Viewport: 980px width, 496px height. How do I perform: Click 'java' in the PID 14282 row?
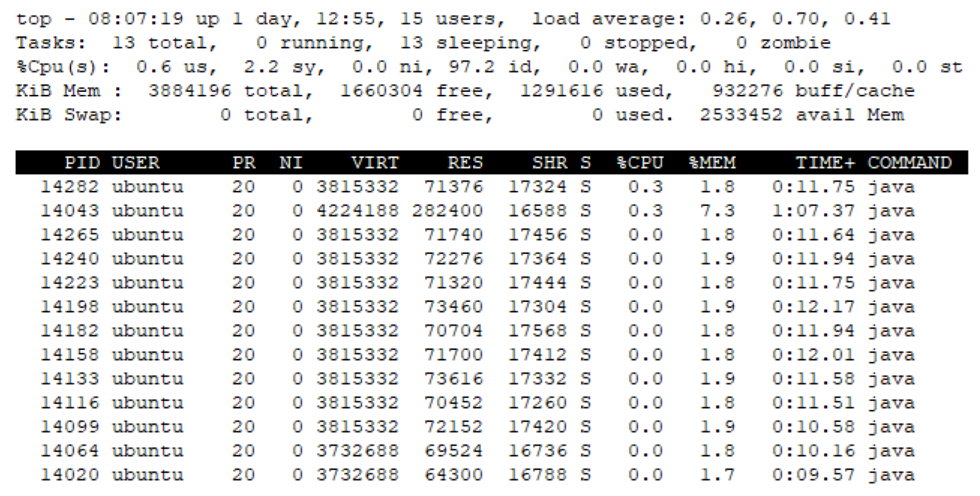[891, 187]
